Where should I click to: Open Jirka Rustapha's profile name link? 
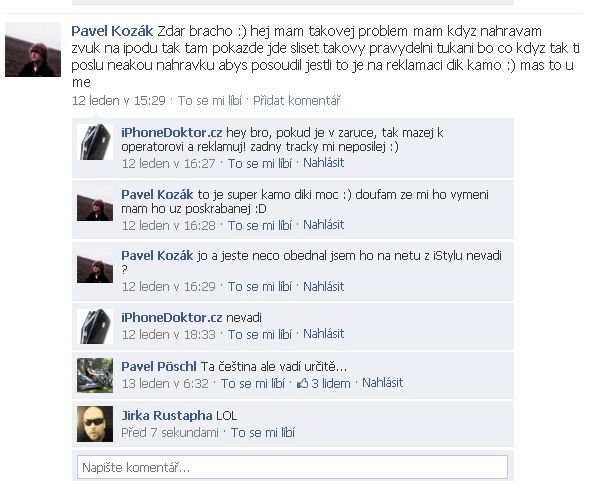click(x=167, y=415)
